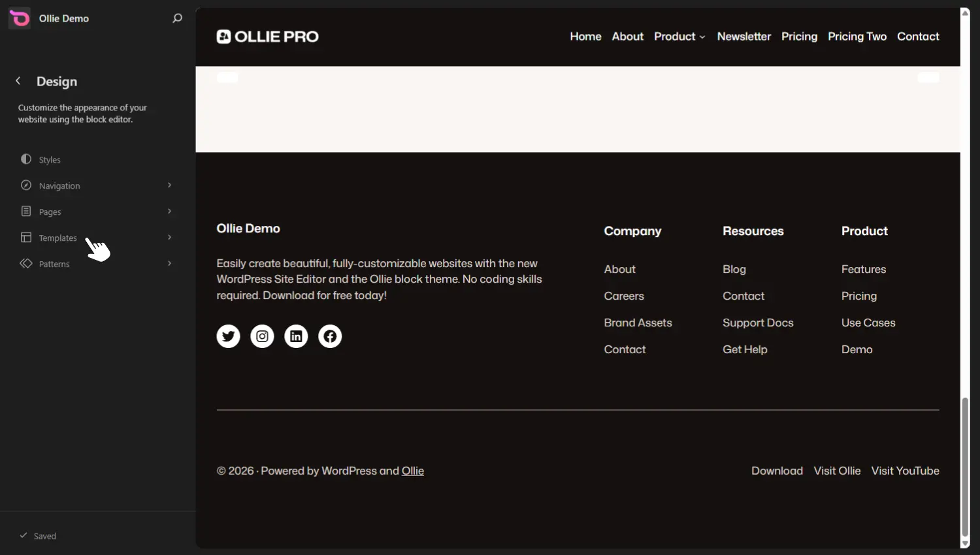Open the LinkedIn social icon
The height and width of the screenshot is (555, 980).
pos(296,336)
